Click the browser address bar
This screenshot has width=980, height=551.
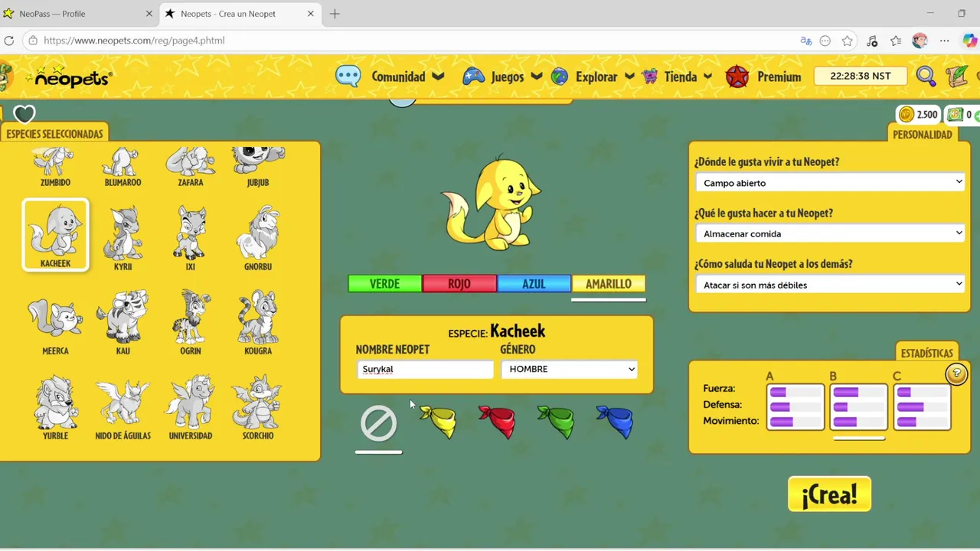[x=413, y=41]
